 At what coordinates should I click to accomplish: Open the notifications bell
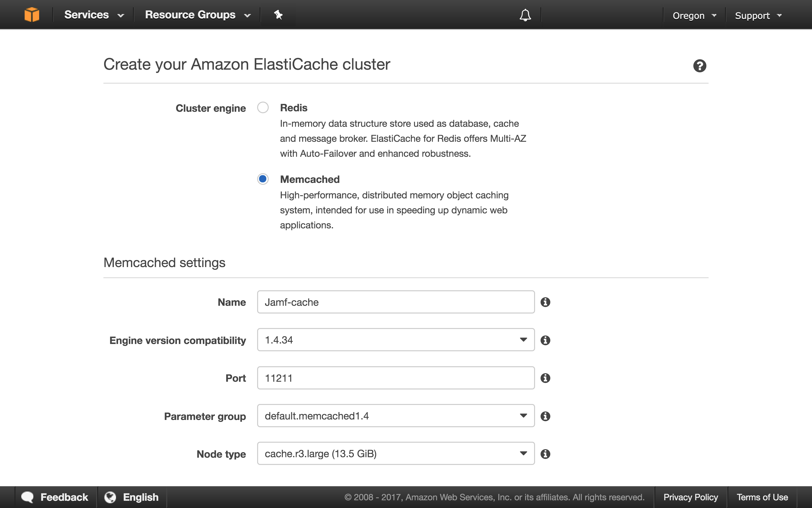[525, 15]
